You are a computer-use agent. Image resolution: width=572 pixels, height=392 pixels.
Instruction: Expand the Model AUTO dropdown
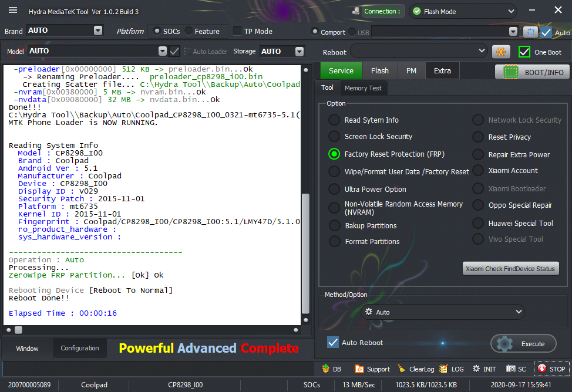pos(163,51)
